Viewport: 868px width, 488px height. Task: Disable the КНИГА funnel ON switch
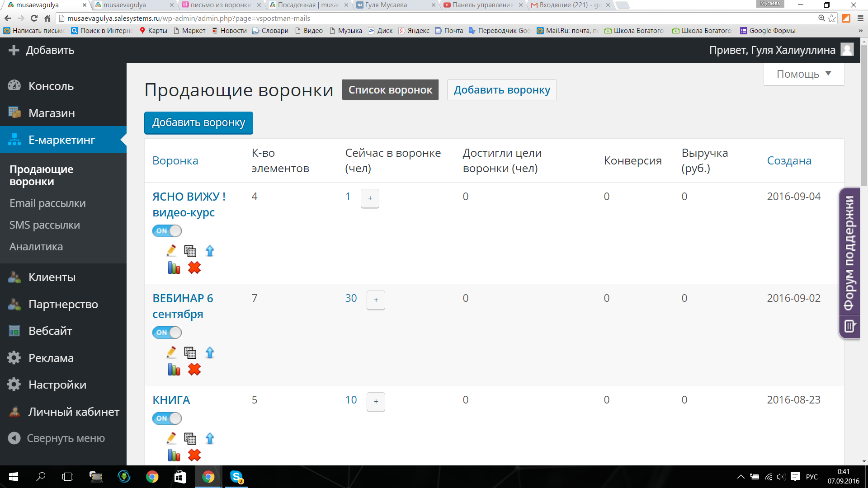[x=167, y=418]
